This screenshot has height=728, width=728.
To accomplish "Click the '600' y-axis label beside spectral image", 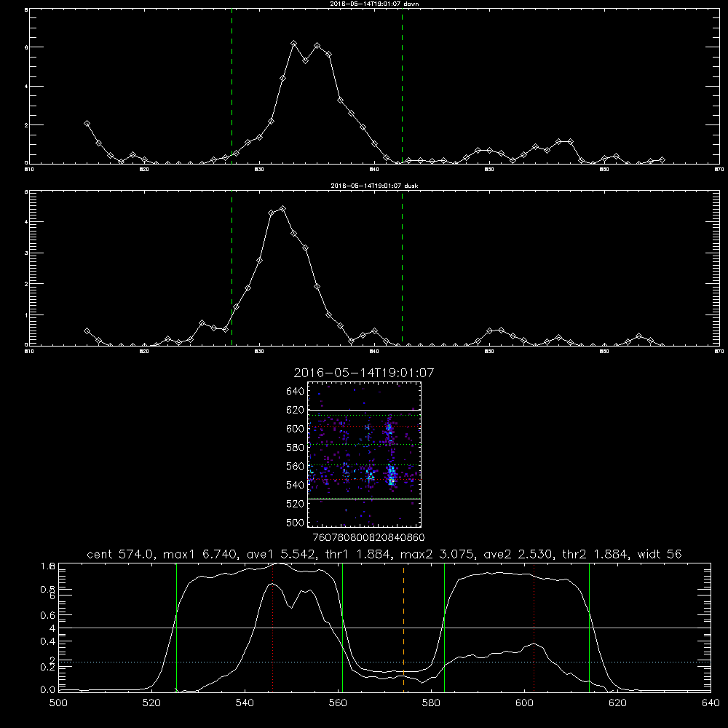I will coord(296,429).
